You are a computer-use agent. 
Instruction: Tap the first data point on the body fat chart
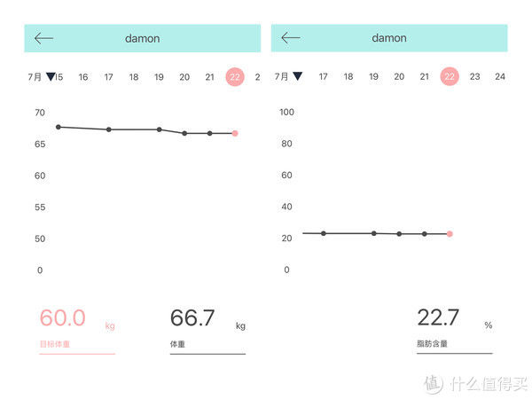click(323, 233)
